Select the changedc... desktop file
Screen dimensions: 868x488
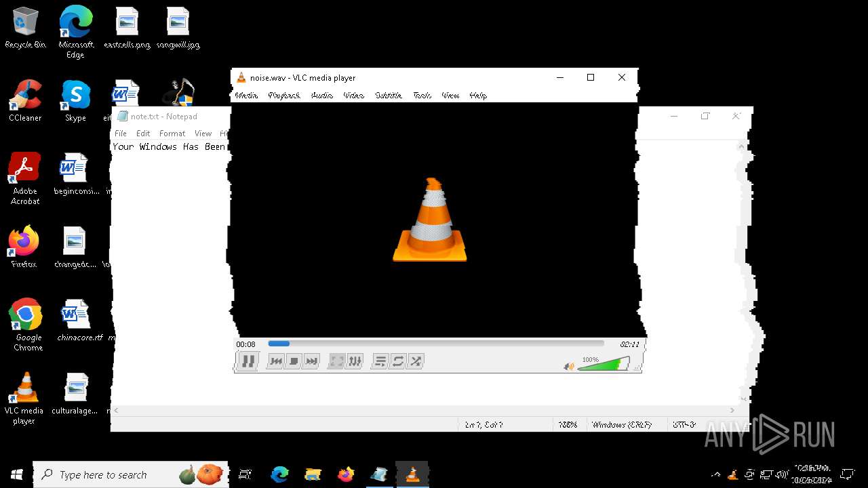[x=75, y=247]
